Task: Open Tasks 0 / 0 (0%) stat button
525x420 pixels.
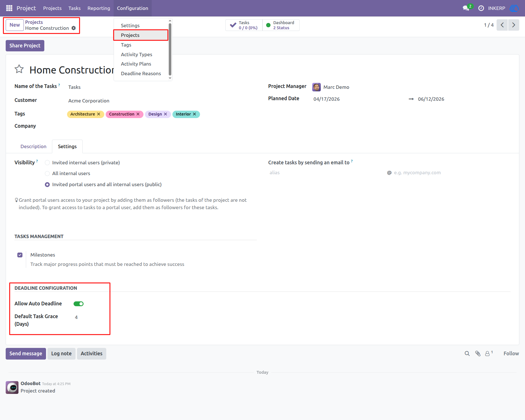Action: 244,25
